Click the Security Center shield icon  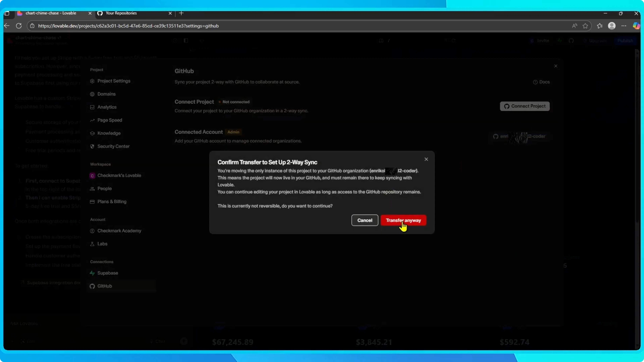92,146
